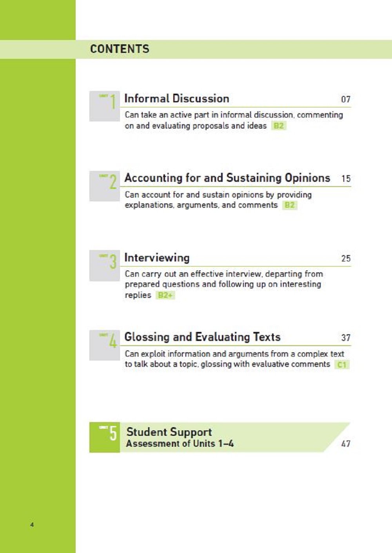Click the C1 level badge

click(341, 364)
